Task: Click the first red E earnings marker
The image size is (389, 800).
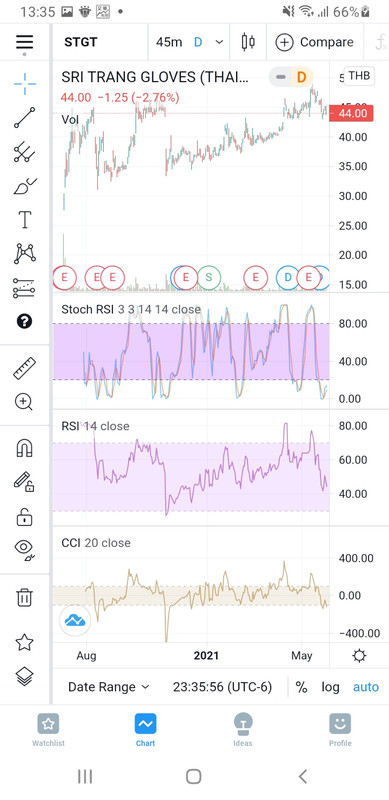Action: coord(64,278)
